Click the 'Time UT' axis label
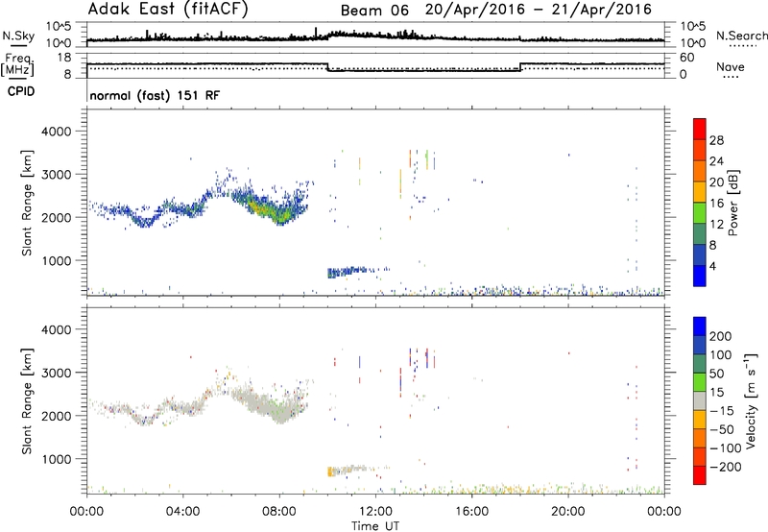Screen dimensions: 768x532 pos(375,526)
